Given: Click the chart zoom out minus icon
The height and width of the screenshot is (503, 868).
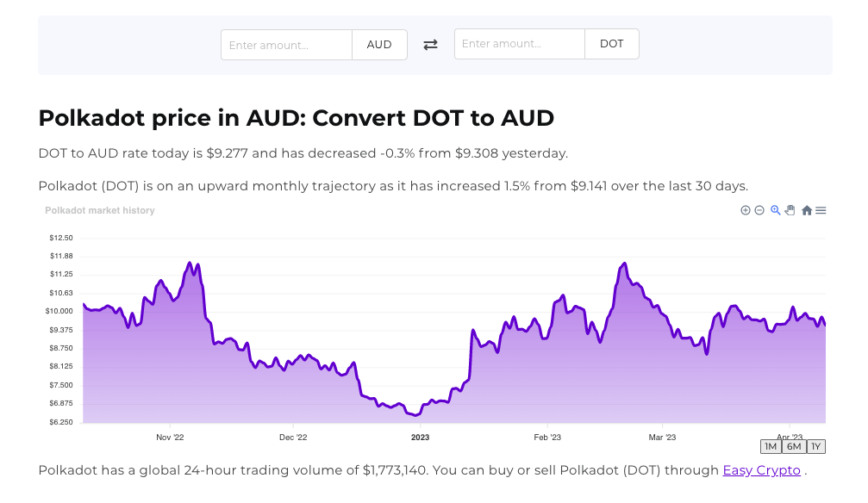Looking at the screenshot, I should [x=759, y=210].
